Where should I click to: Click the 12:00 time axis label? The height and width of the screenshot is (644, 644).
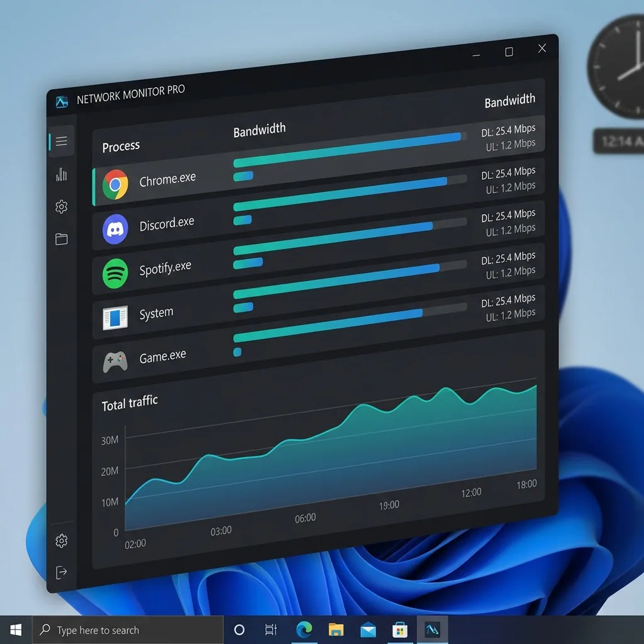click(x=470, y=492)
